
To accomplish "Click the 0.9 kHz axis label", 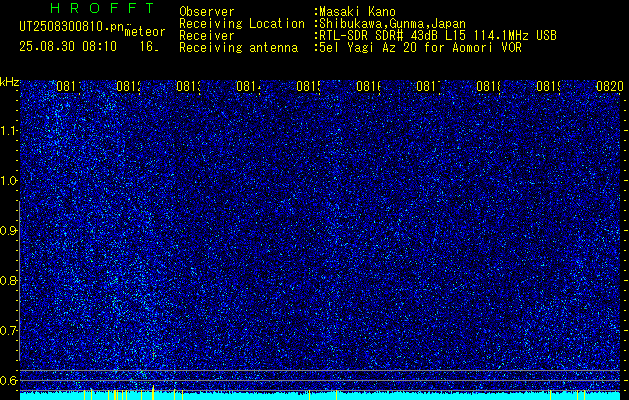I will pos(9,231).
